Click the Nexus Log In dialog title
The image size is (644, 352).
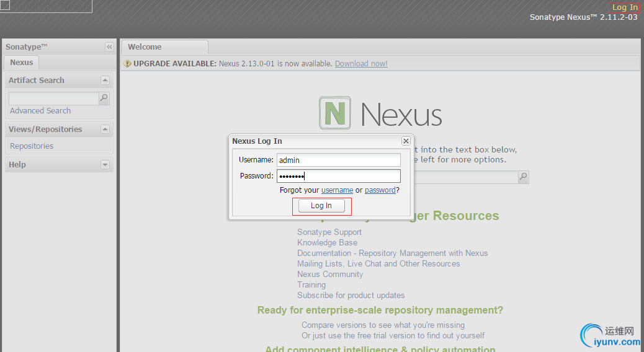[257, 141]
